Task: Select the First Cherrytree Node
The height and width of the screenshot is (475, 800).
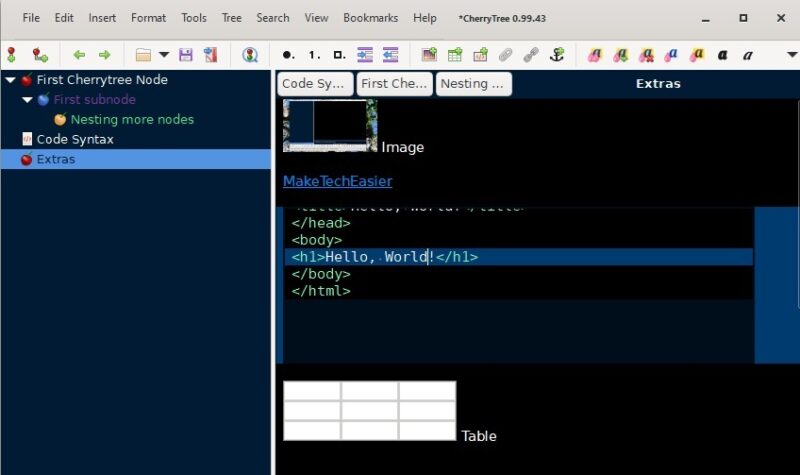Action: coord(102,80)
